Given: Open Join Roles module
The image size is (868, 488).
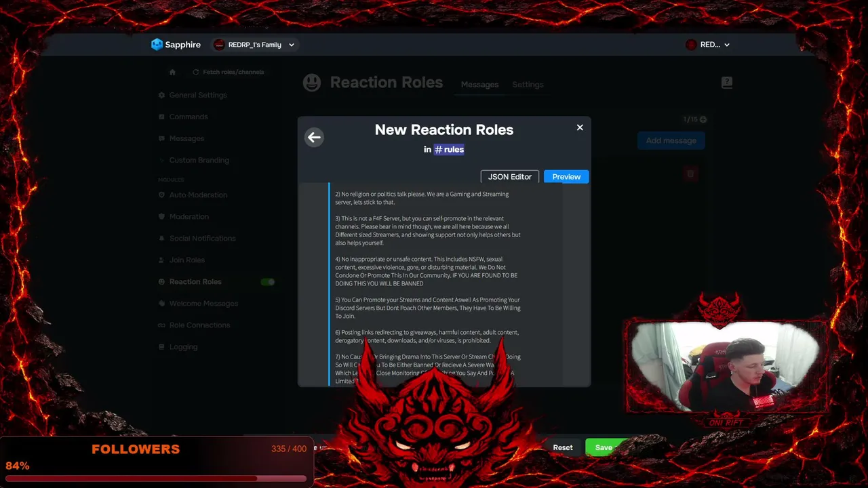Looking at the screenshot, I should (187, 260).
